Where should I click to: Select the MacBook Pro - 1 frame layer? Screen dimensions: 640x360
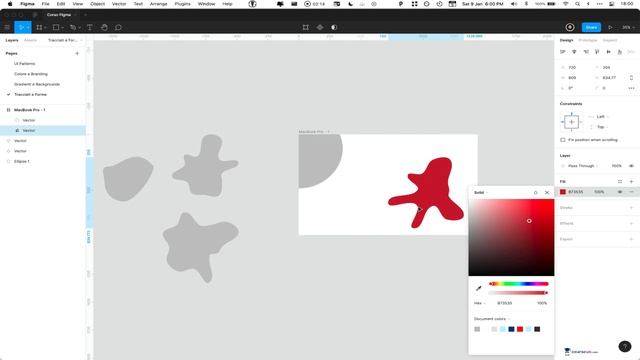29,110
